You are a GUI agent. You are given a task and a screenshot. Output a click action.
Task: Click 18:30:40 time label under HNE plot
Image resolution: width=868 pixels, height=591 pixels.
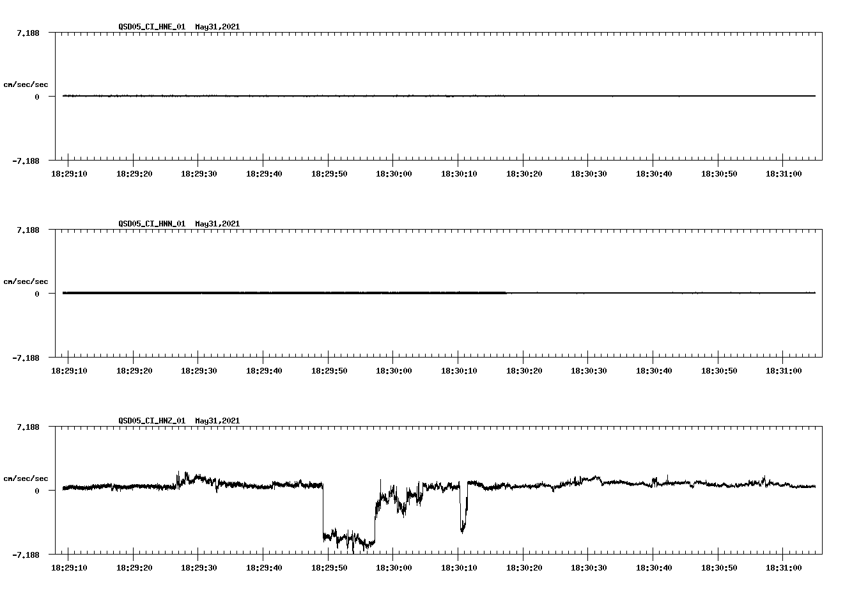653,174
